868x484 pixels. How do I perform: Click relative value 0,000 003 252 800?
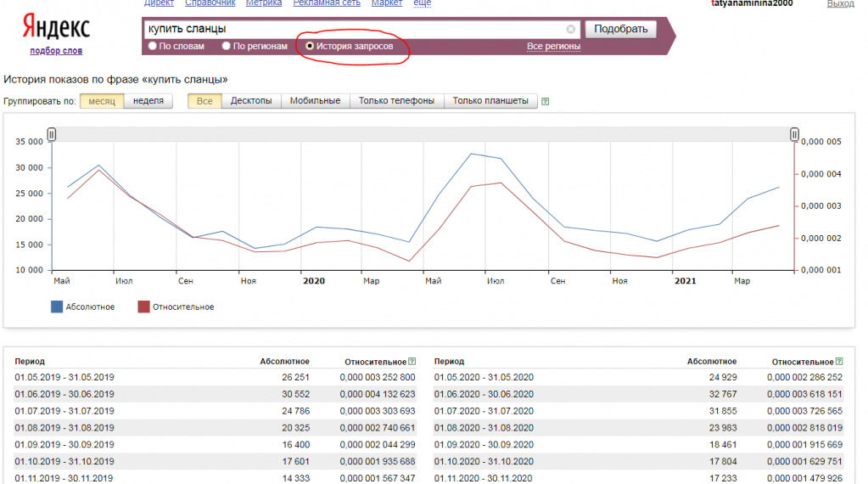coord(378,377)
